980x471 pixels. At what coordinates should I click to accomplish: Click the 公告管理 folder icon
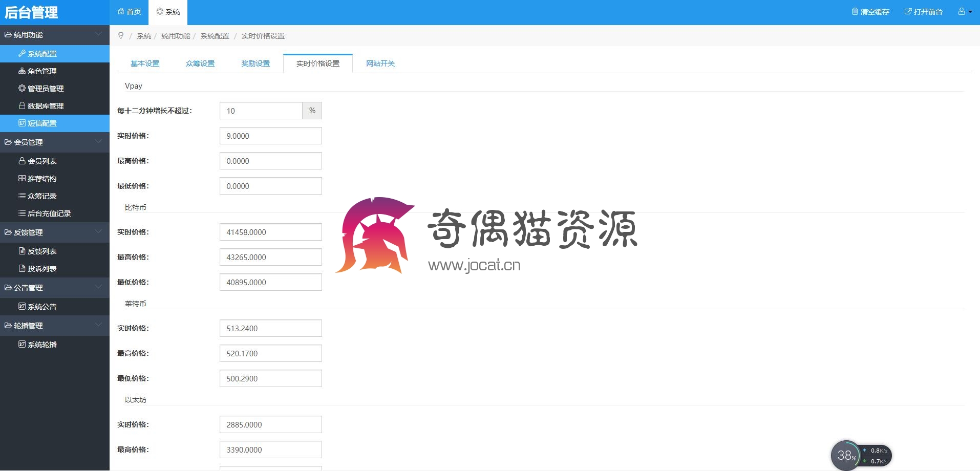[8, 288]
